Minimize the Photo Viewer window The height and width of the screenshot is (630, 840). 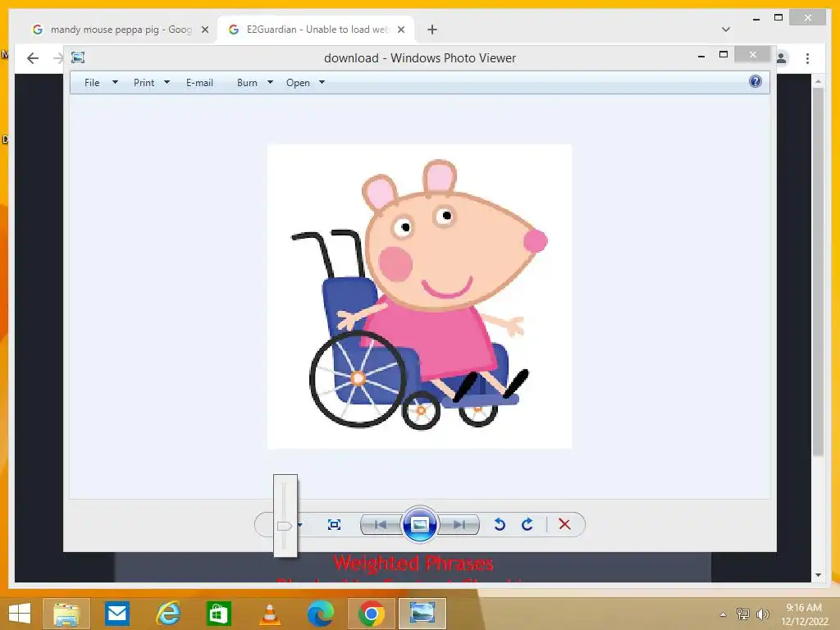tap(701, 55)
